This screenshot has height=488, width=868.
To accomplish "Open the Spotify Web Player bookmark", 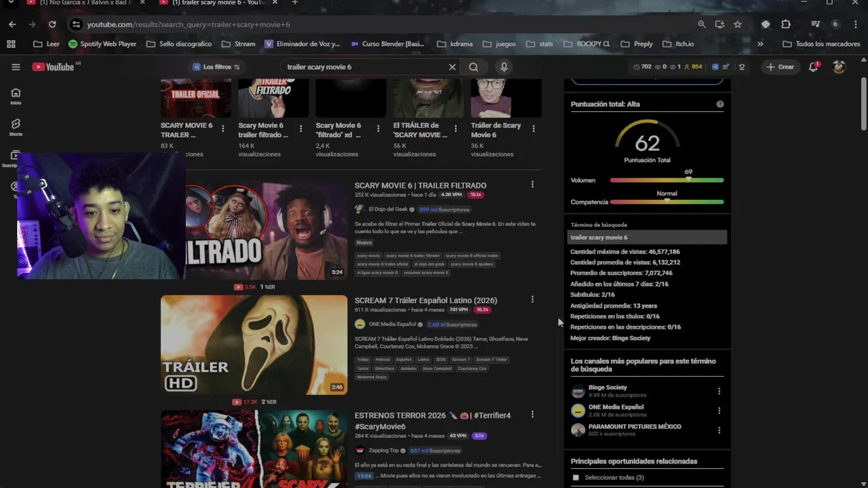I will 102,43.
